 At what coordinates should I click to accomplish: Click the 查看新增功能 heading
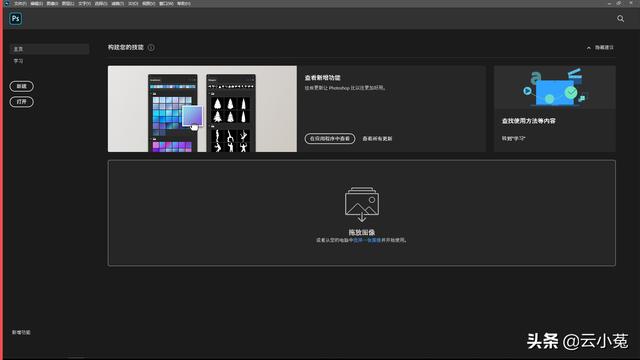pyautogui.click(x=322, y=78)
